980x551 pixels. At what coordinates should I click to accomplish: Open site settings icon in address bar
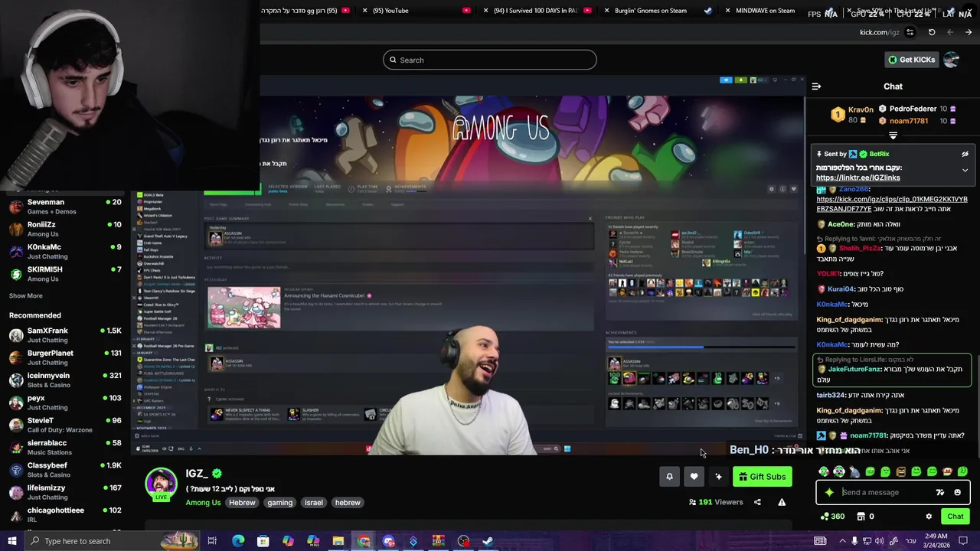(x=910, y=32)
